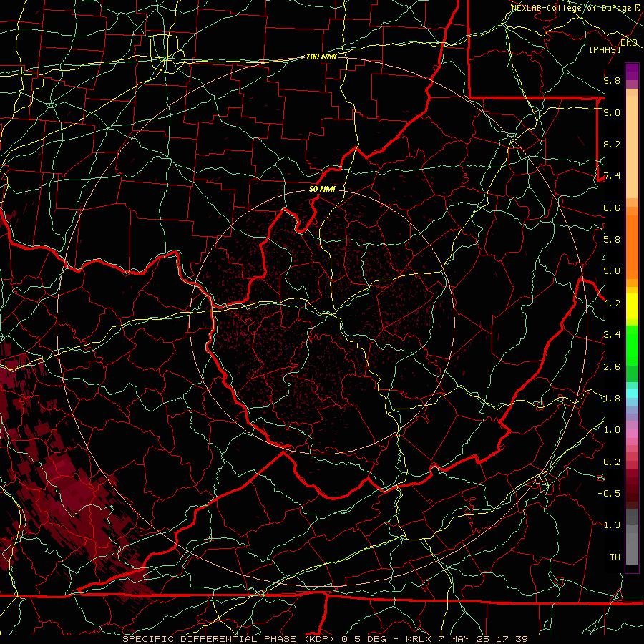Click the [PHAS] unit label

pyautogui.click(x=605, y=49)
